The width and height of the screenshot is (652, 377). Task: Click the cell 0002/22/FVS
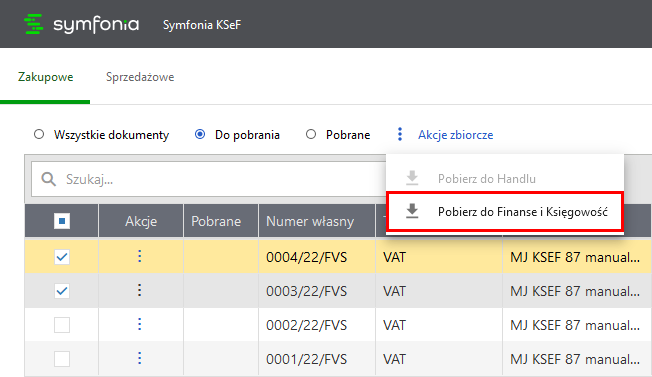click(317, 325)
